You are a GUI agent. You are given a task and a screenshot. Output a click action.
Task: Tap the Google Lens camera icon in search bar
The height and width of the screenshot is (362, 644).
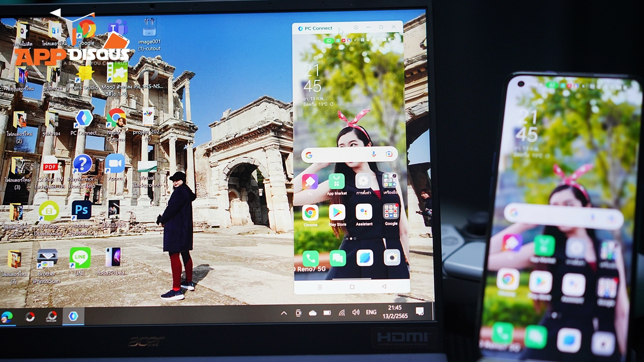pos(389,154)
